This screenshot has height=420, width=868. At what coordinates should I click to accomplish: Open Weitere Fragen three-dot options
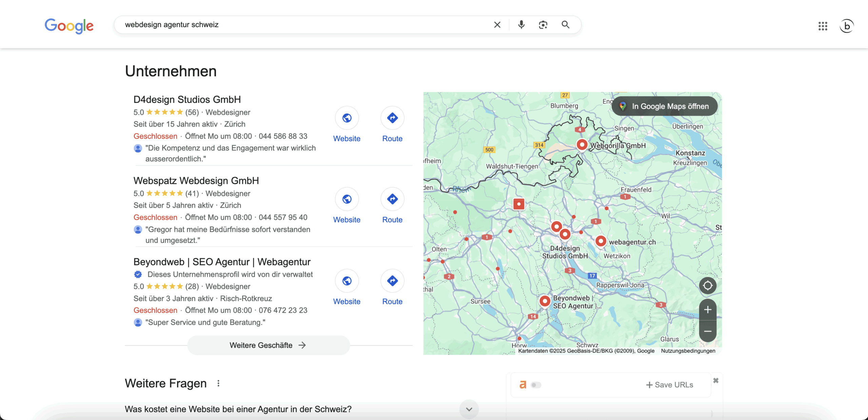point(218,383)
